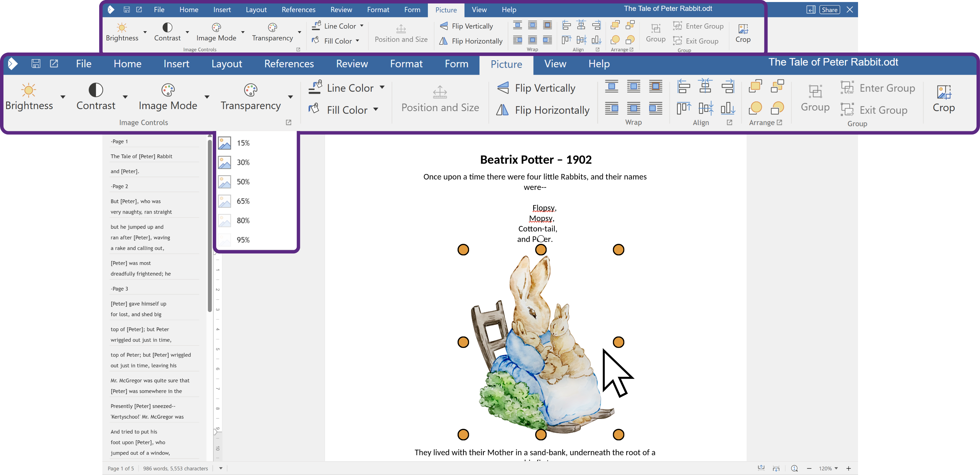Switch to the Home tab in enlarged ribbon
Image resolution: width=980 pixels, height=475 pixels.
coord(127,64)
